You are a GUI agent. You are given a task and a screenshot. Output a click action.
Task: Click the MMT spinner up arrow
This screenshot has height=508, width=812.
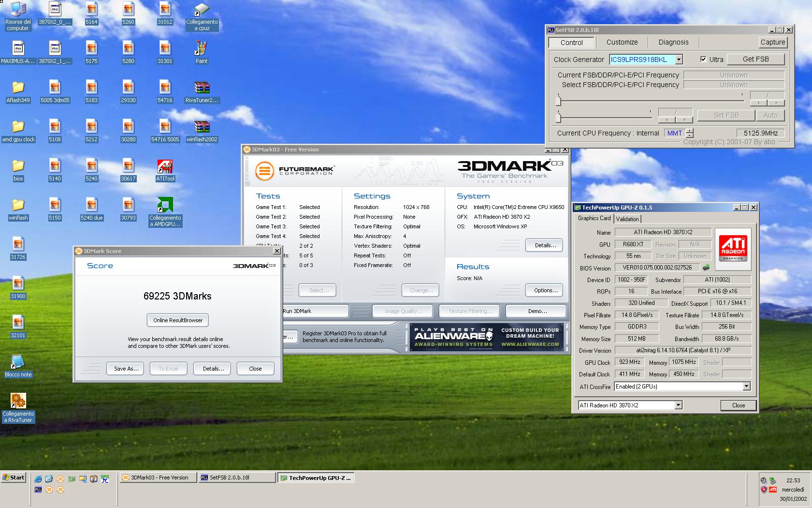click(x=690, y=131)
